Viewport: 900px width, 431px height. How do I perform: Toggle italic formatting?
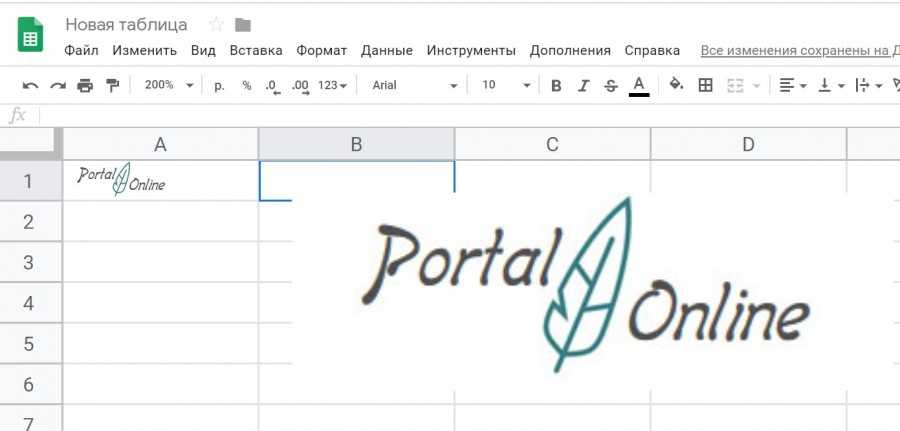click(x=584, y=86)
